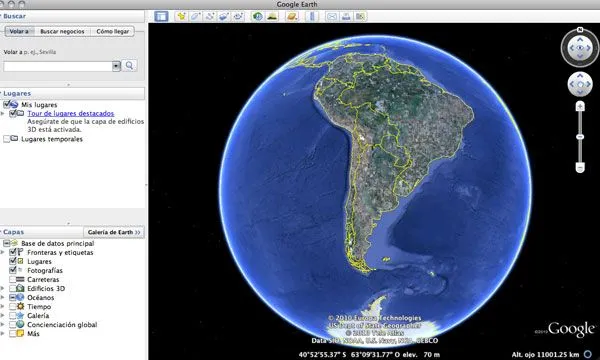Zoom in with the plus button
This screenshot has width=600, height=360.
[580, 106]
